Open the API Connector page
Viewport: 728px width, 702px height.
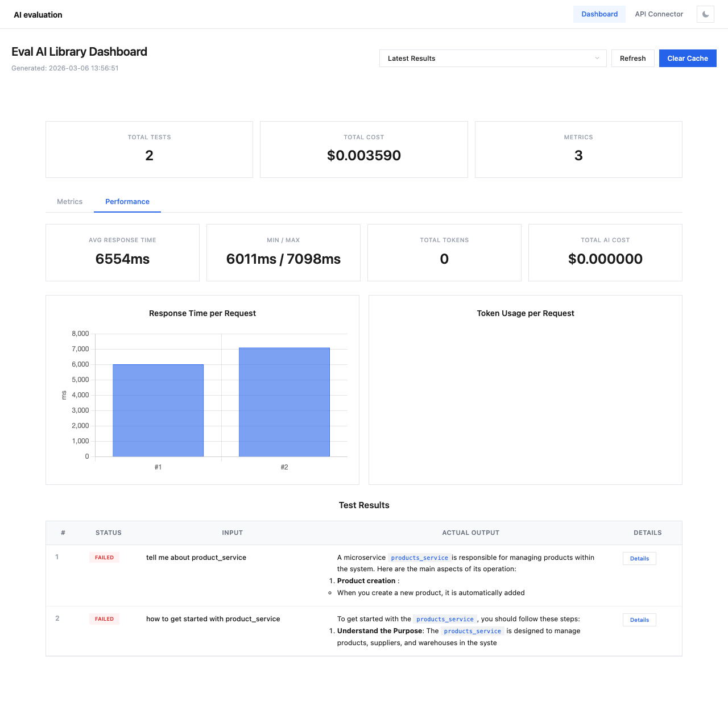659,14
